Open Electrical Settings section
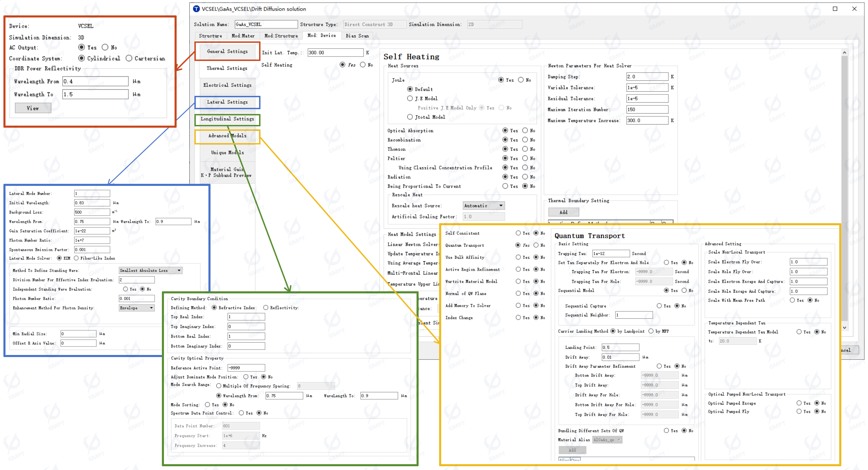This screenshot has width=868, height=470. pos(227,85)
